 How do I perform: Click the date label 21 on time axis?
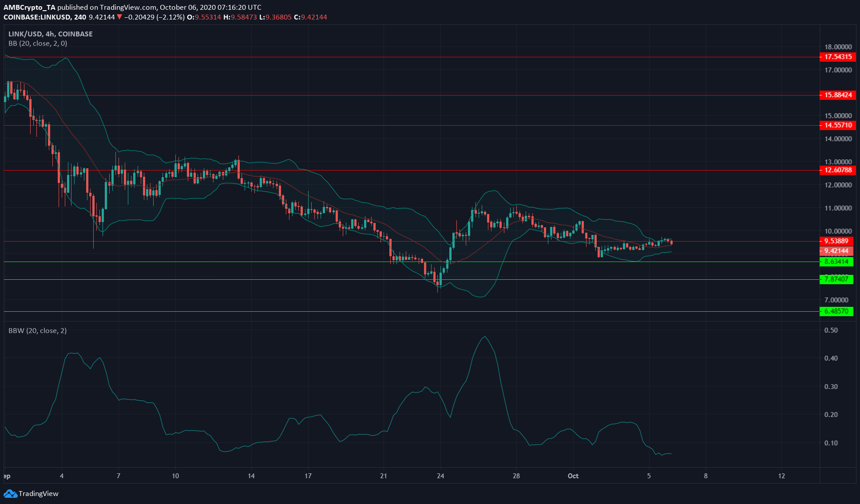(x=384, y=476)
